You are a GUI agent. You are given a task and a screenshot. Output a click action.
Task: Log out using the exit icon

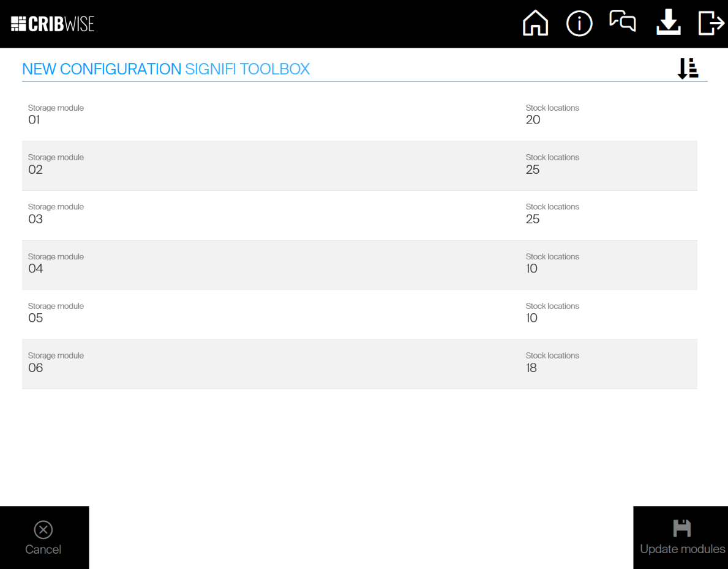coord(711,23)
